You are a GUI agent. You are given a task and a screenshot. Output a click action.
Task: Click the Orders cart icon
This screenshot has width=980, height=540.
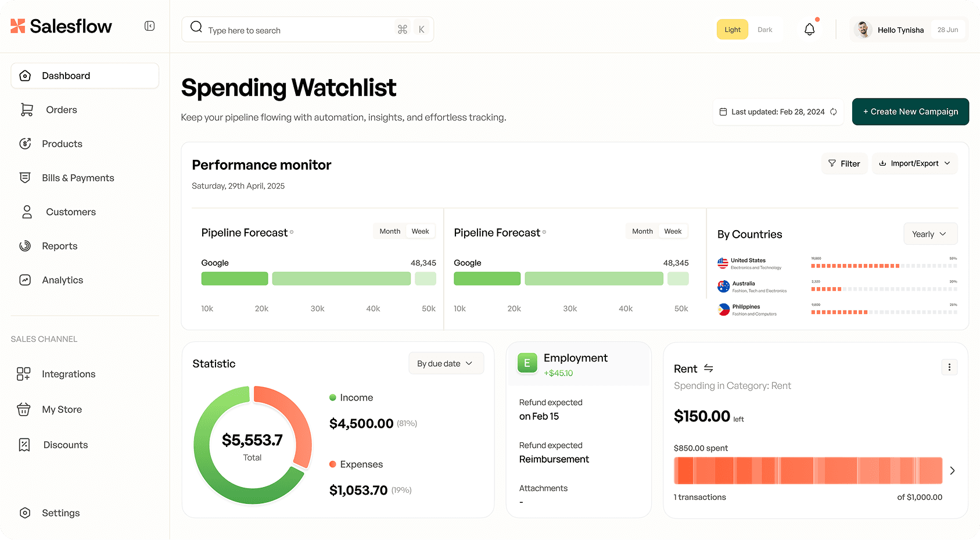(27, 109)
